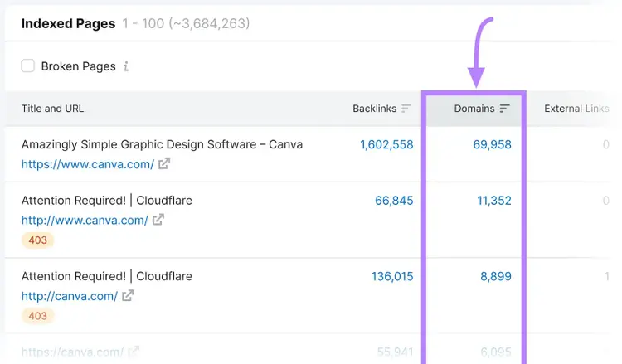Viewport: 622px width, 364px height.
Task: Tick the Broken Pages checkbox
Action: [x=27, y=66]
